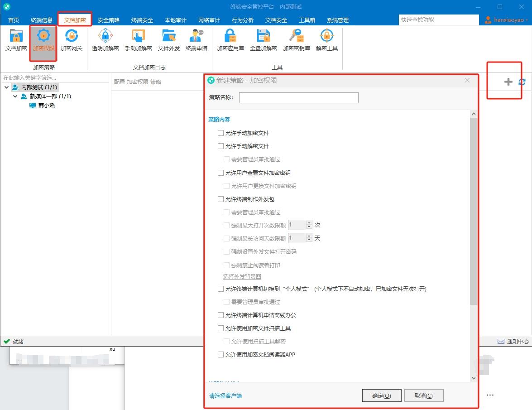The height and width of the screenshot is (410, 532).
Task: Collapse the 内部测试 (1/1) tree node
Action: (x=6, y=87)
